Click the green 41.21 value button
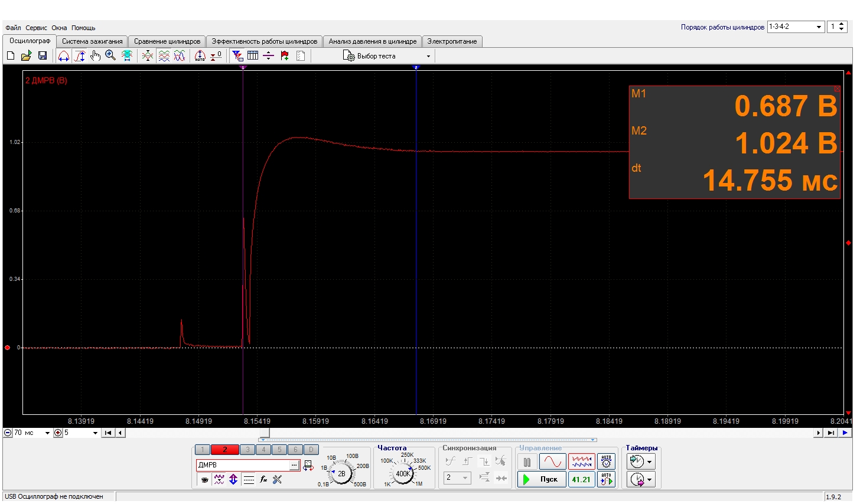860x504 pixels. tap(581, 479)
